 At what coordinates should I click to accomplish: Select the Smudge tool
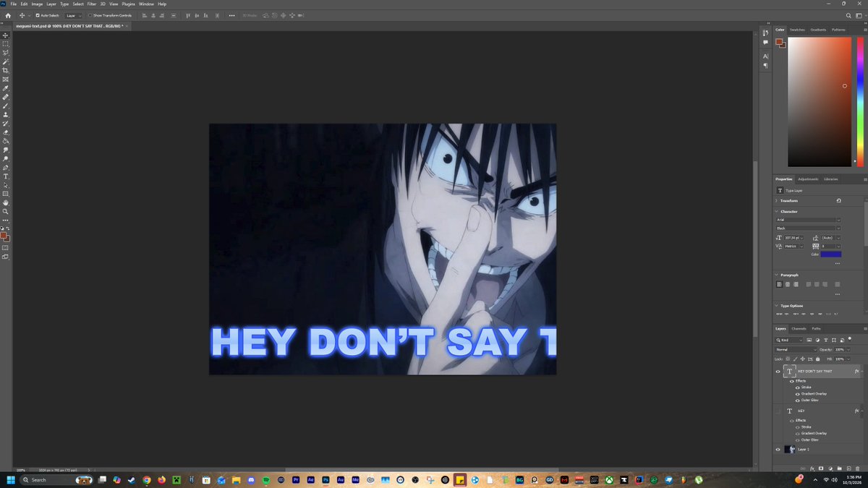[6, 150]
